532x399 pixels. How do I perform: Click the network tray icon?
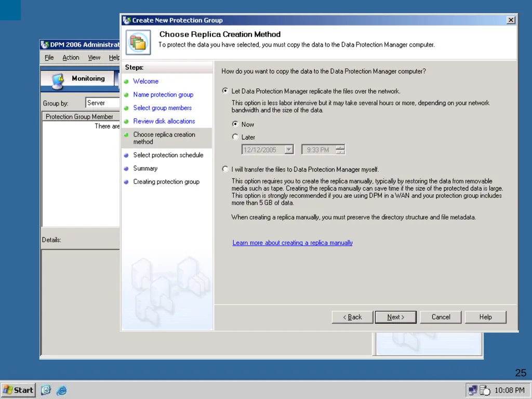(x=473, y=390)
